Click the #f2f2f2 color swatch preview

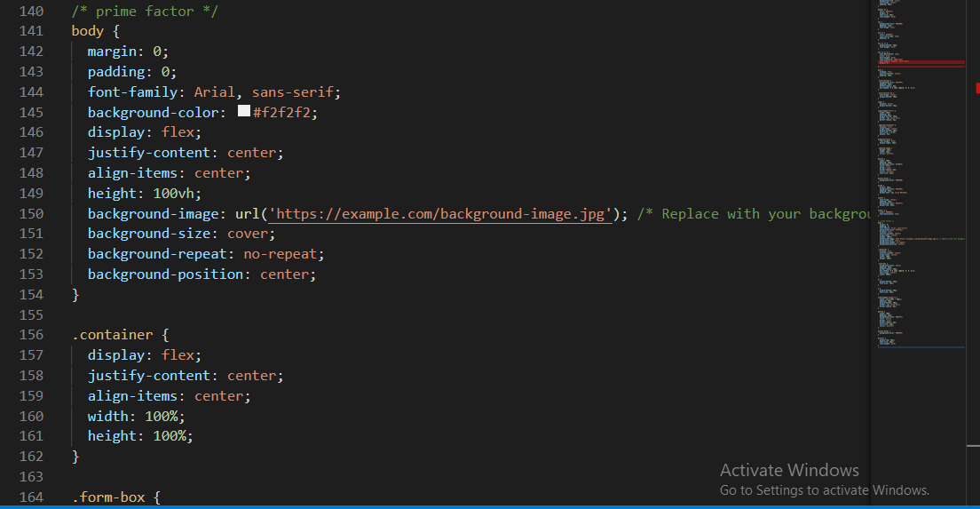pos(244,111)
